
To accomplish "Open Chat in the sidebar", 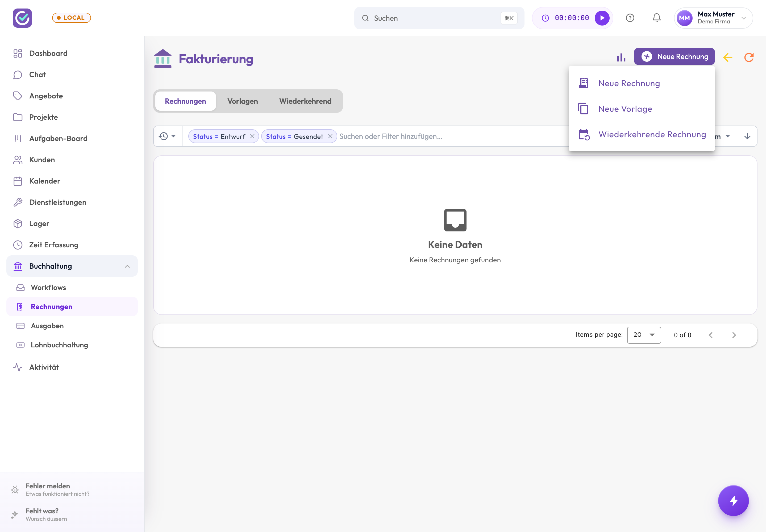I will 72,75.
